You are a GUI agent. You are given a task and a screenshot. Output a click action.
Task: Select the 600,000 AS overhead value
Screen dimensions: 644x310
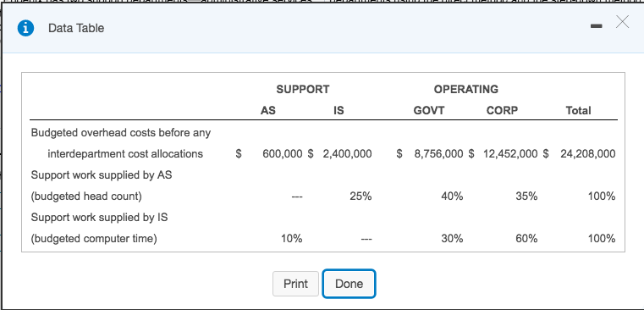(x=283, y=154)
